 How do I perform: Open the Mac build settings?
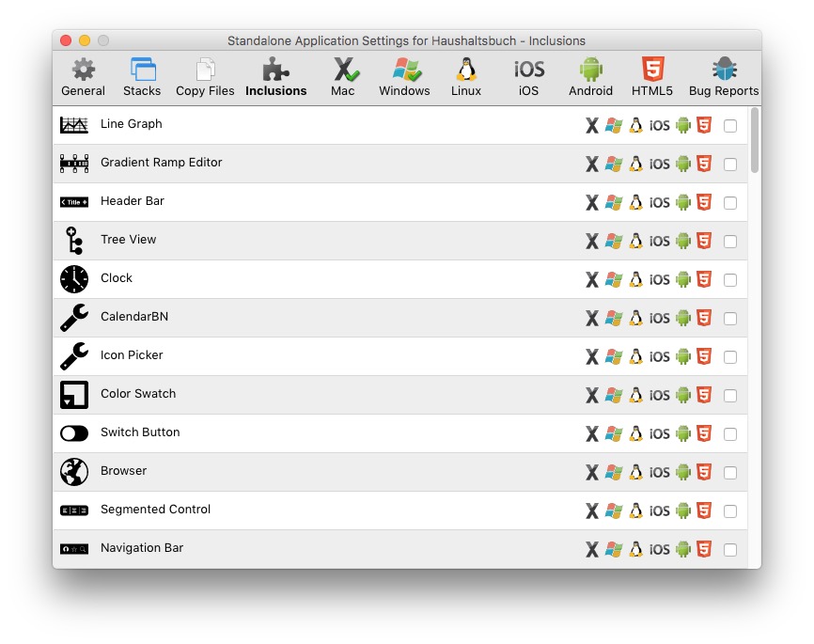point(343,77)
